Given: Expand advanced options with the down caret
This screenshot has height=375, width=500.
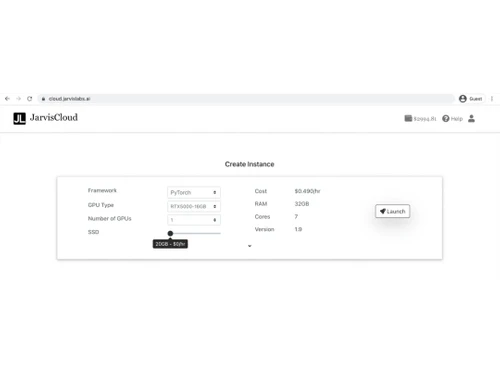Looking at the screenshot, I should tap(250, 246).
